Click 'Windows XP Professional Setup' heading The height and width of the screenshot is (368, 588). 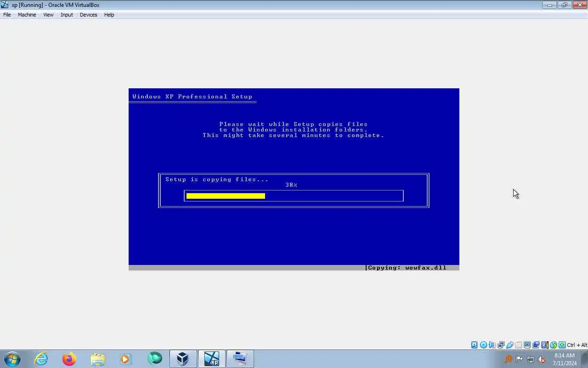point(192,97)
